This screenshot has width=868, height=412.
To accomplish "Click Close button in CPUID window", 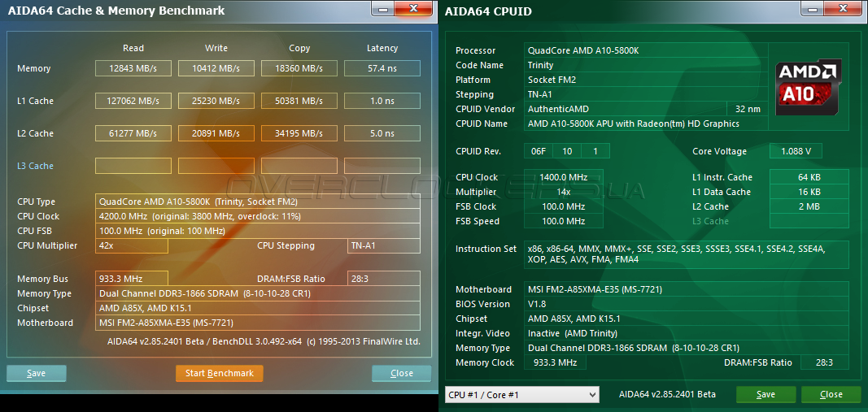I will (x=831, y=394).
